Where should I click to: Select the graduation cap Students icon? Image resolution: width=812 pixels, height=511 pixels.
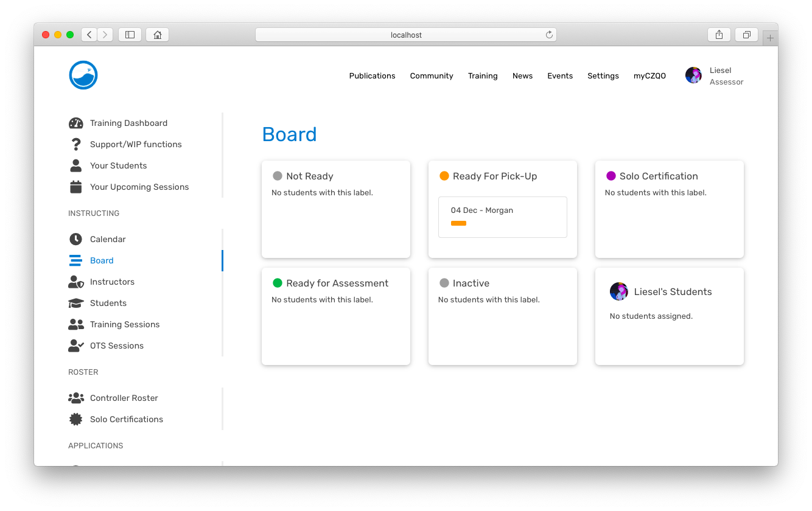click(75, 303)
